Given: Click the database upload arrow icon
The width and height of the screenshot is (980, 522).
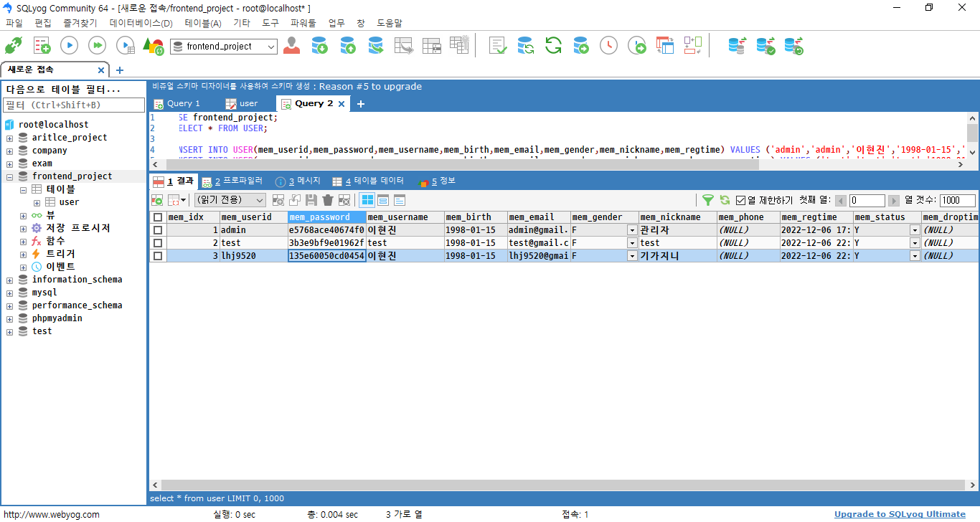Looking at the screenshot, I should coord(348,46).
